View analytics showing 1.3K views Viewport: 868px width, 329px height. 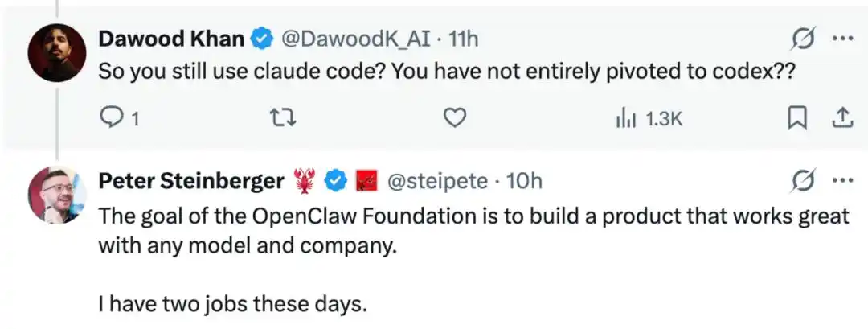point(648,119)
